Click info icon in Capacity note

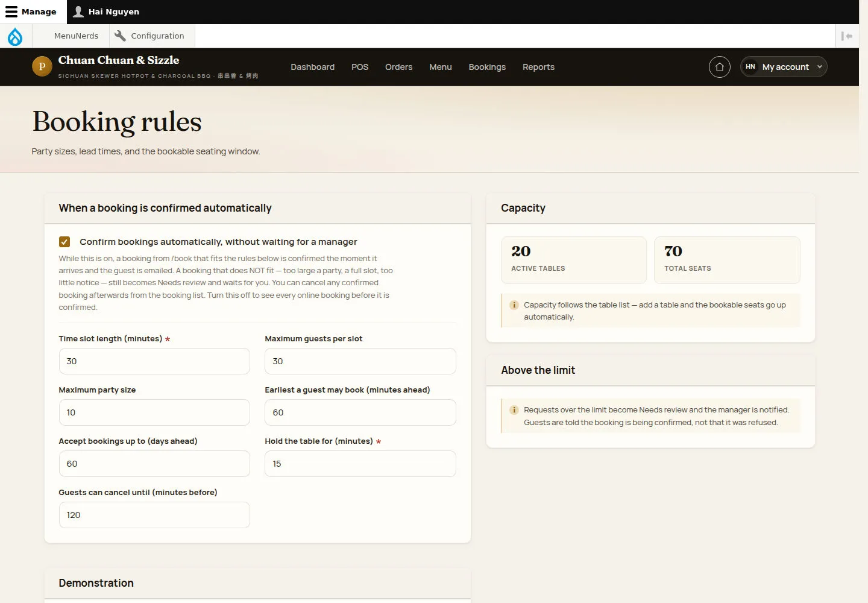tap(514, 305)
